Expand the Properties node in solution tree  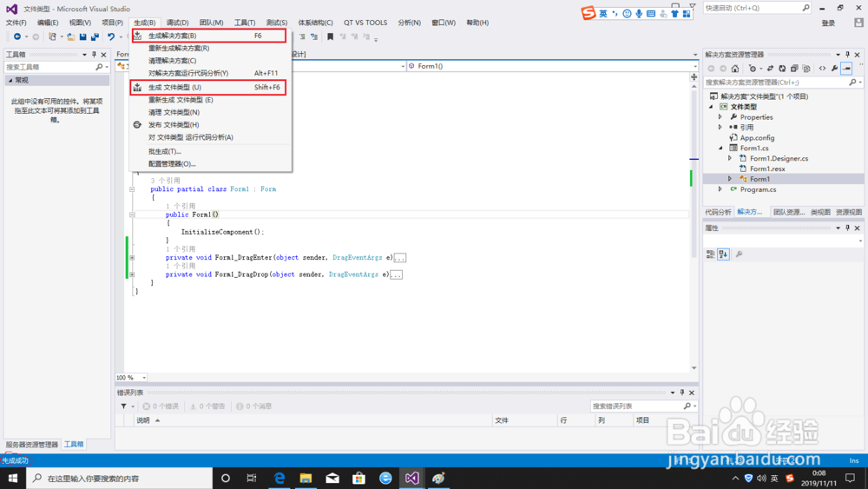click(720, 117)
